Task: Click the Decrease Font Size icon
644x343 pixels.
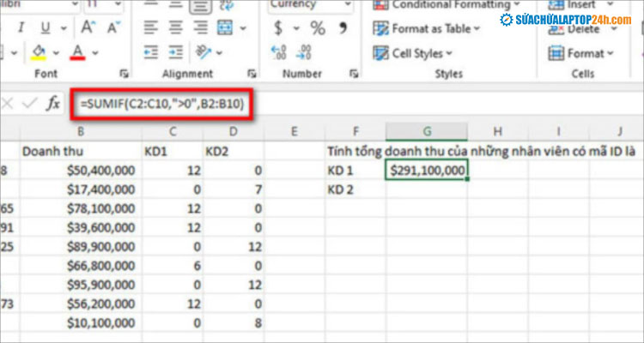Action: (x=113, y=27)
